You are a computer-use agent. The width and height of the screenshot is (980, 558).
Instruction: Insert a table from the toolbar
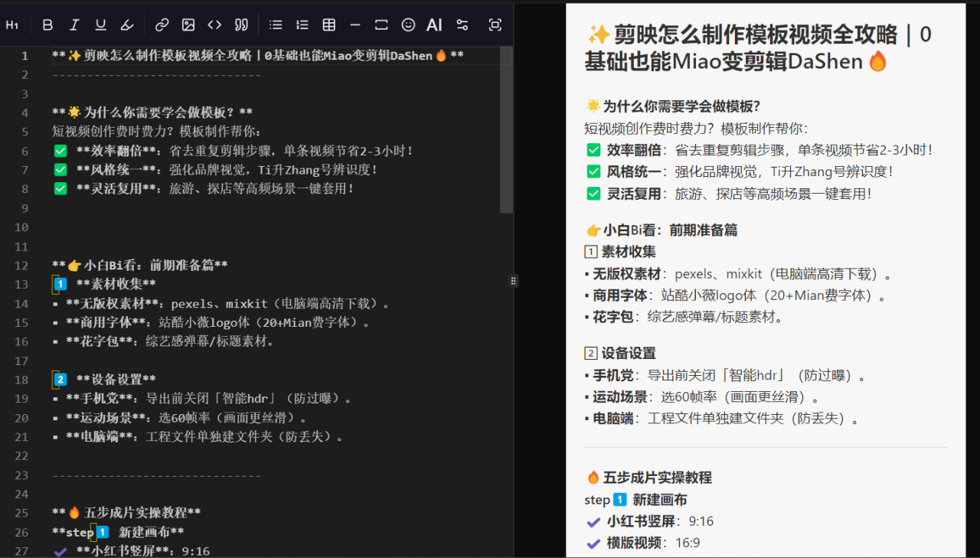pos(329,25)
